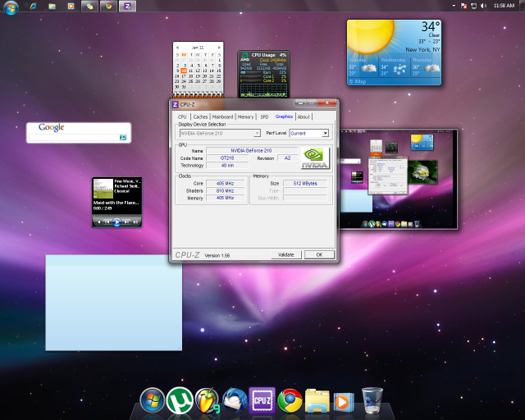Open the Memory tab in CPU-Z
This screenshot has width=525, height=420.
click(x=245, y=116)
